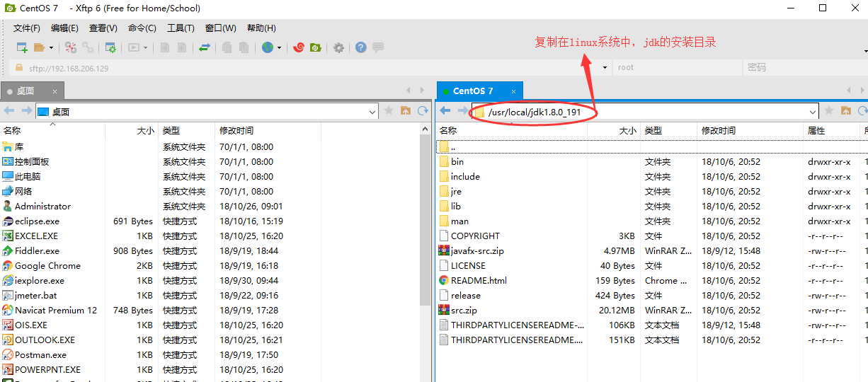Click the 密码 password field
The image size is (868, 382).
click(804, 68)
